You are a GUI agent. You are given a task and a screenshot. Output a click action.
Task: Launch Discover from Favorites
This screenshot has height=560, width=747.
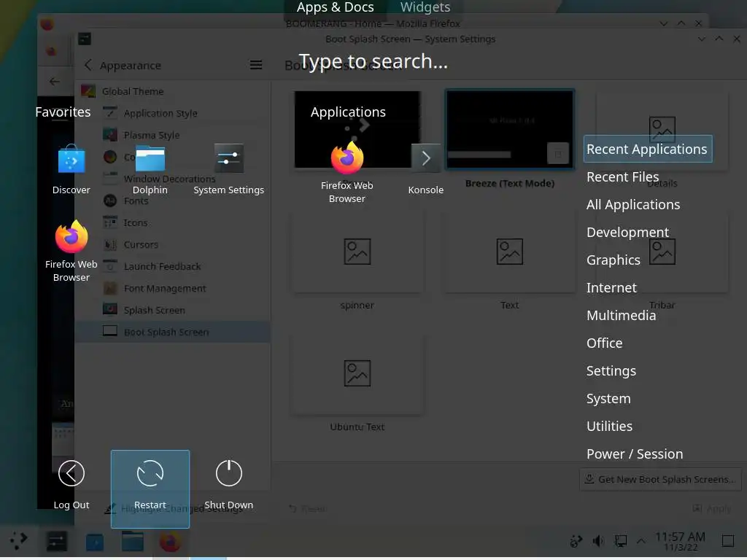71,169
